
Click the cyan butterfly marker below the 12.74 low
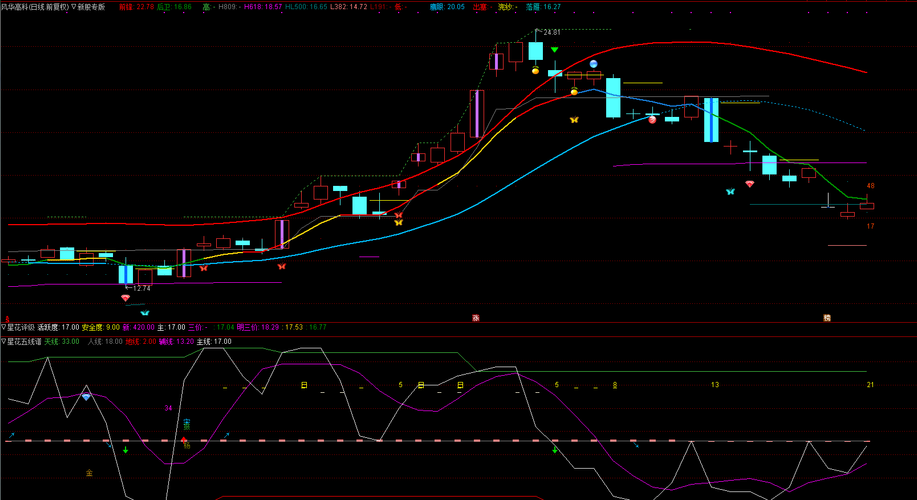tap(144, 313)
